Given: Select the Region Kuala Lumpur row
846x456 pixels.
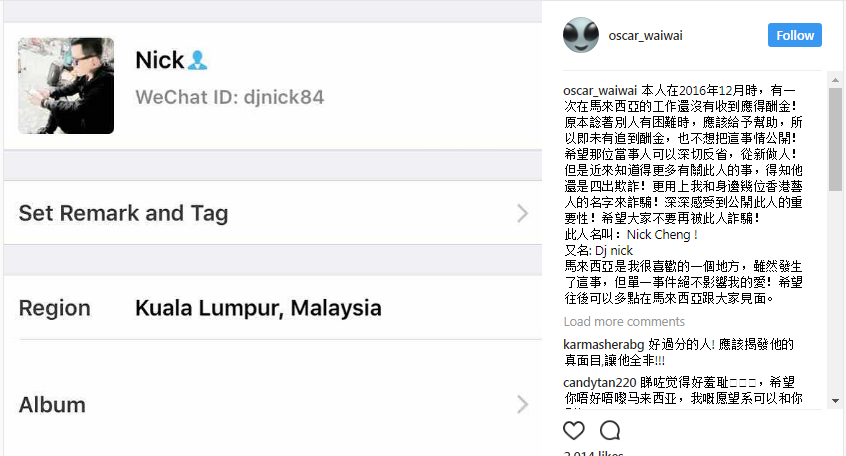Looking at the screenshot, I should (x=273, y=308).
